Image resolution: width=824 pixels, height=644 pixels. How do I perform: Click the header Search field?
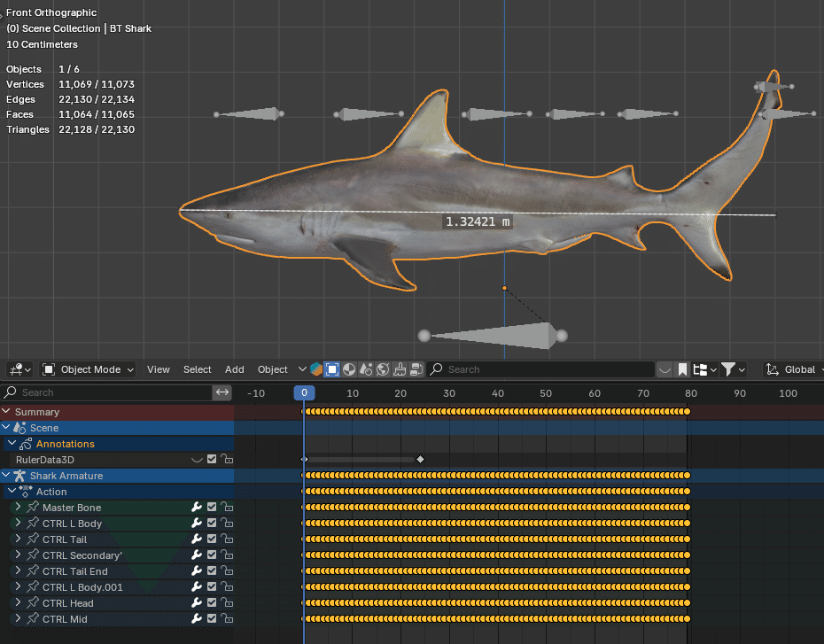tap(540, 369)
